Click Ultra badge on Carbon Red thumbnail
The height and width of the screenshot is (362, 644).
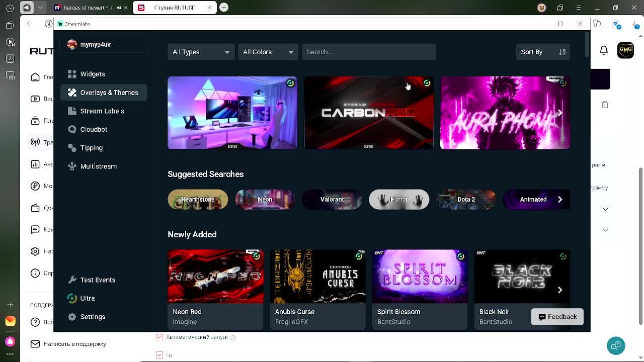pos(427,83)
